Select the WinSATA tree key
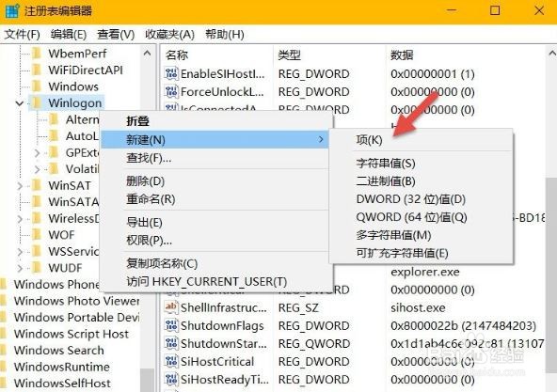Image resolution: width=557 pixels, height=392 pixels. [x=73, y=202]
